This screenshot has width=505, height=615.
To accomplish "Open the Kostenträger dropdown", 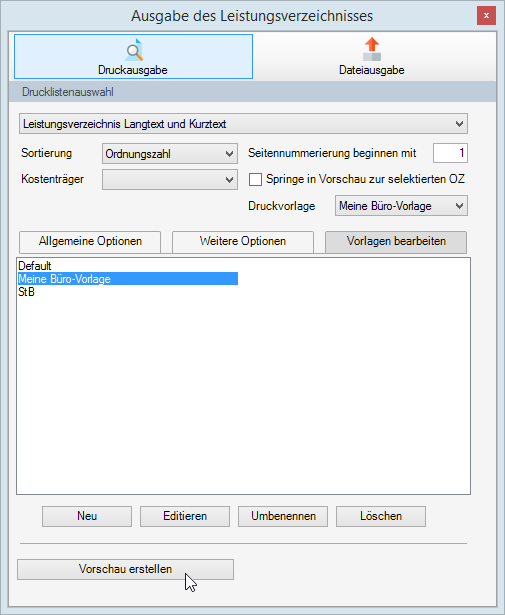I will click(x=170, y=180).
